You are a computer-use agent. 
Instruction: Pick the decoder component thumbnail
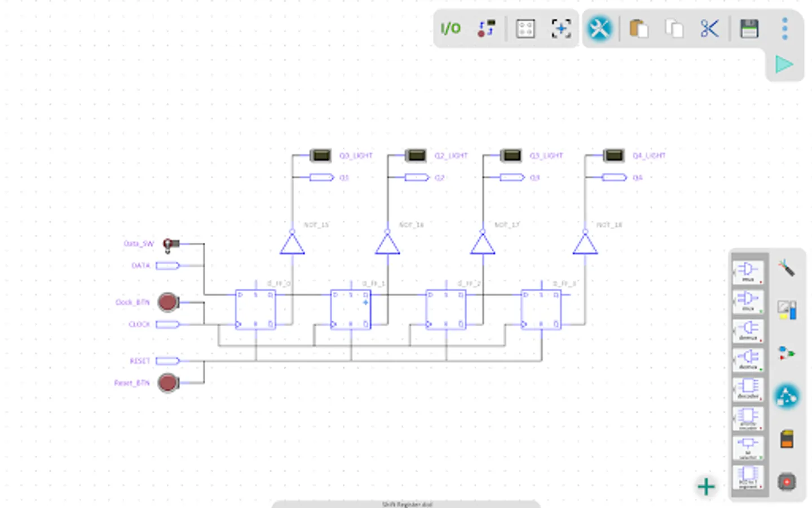(748, 389)
